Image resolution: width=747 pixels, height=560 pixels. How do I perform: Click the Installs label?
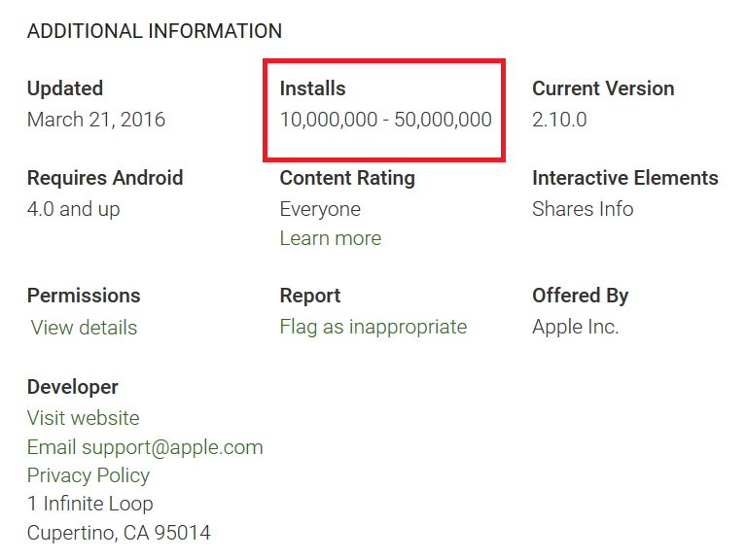(312, 88)
